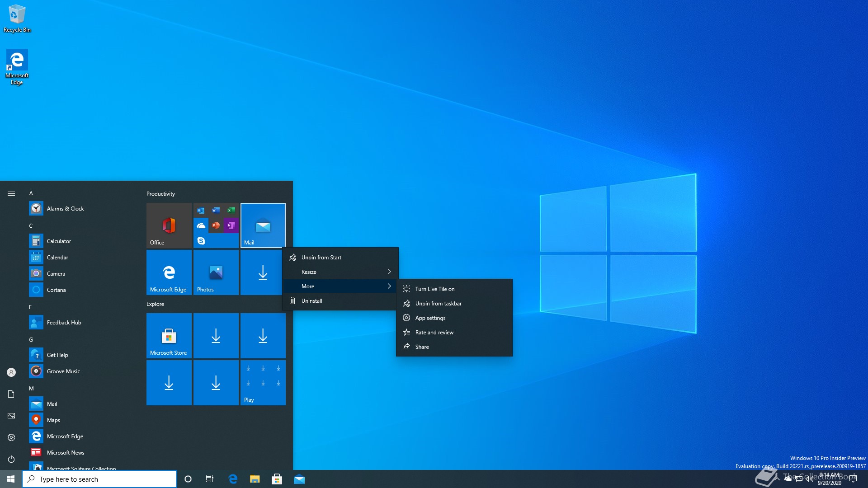Open Documents from Start sidebar
The height and width of the screenshot is (488, 868).
click(11, 394)
